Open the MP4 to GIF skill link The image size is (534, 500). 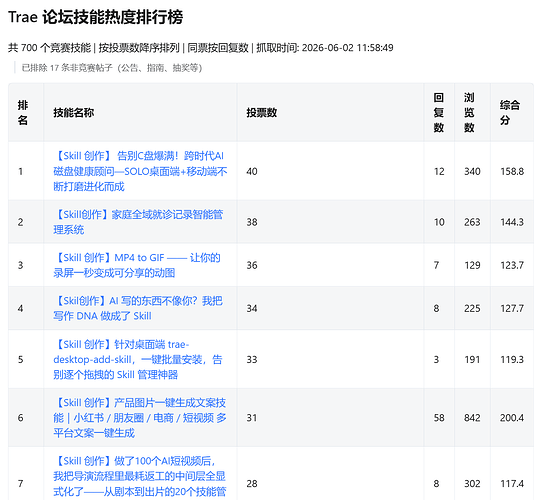click(x=137, y=265)
